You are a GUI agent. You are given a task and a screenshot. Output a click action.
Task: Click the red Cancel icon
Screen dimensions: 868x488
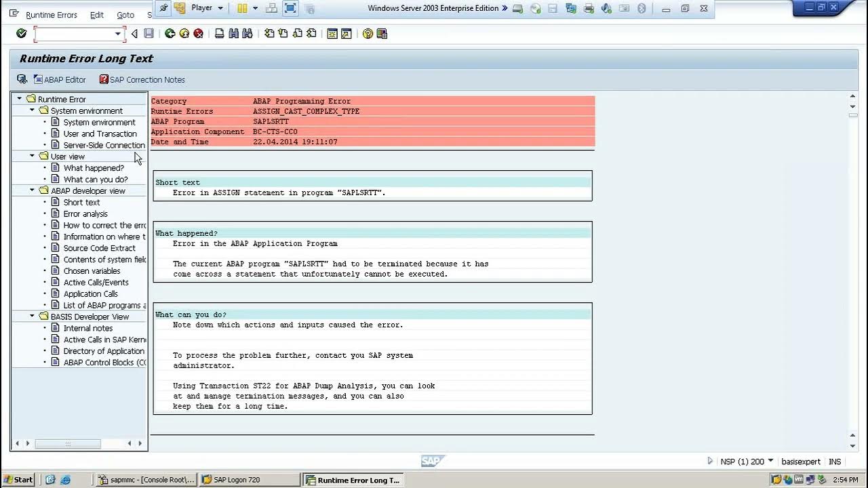point(198,33)
